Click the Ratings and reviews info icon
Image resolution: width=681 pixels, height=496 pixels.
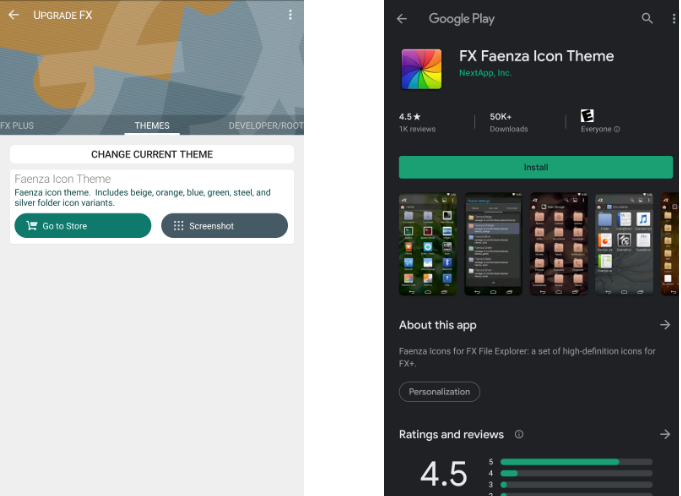pyautogui.click(x=519, y=434)
